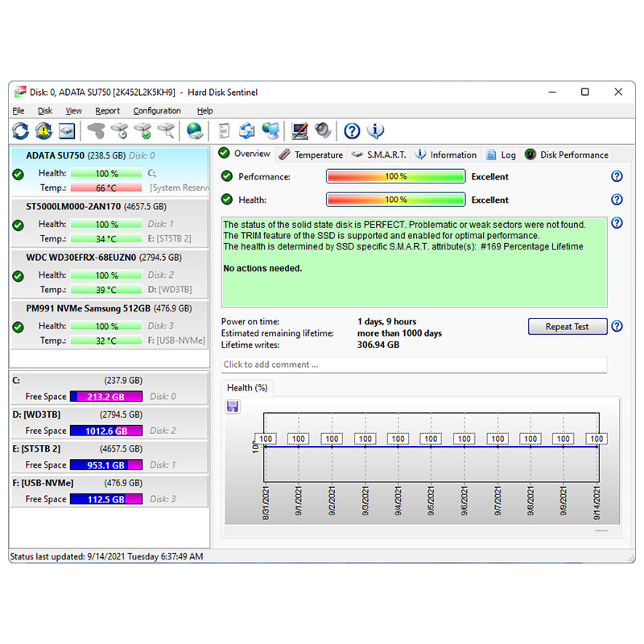Open the File menu
644x644 pixels.
(x=19, y=111)
